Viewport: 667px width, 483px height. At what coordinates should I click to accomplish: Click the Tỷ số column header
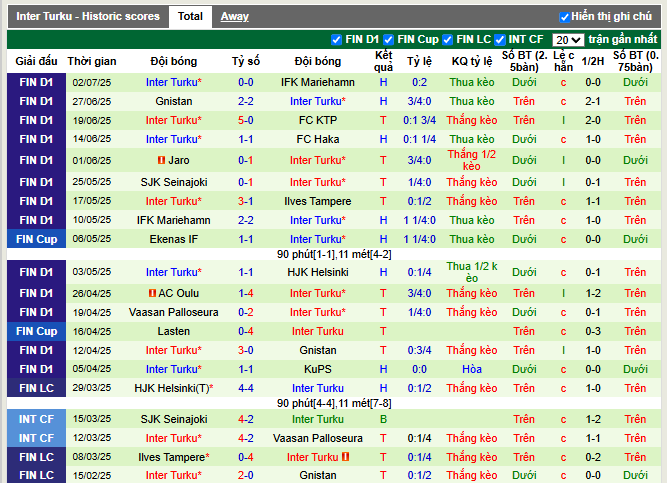tap(246, 61)
